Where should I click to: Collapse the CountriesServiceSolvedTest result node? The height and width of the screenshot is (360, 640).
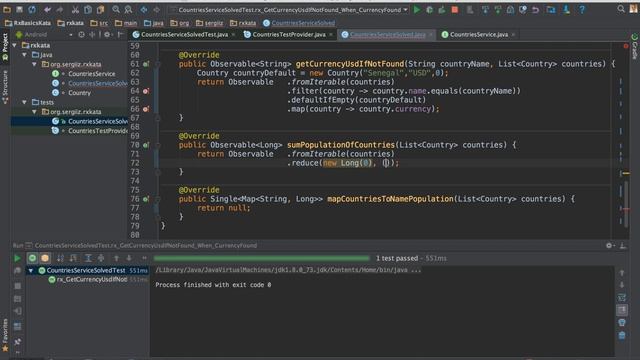tap(31, 270)
